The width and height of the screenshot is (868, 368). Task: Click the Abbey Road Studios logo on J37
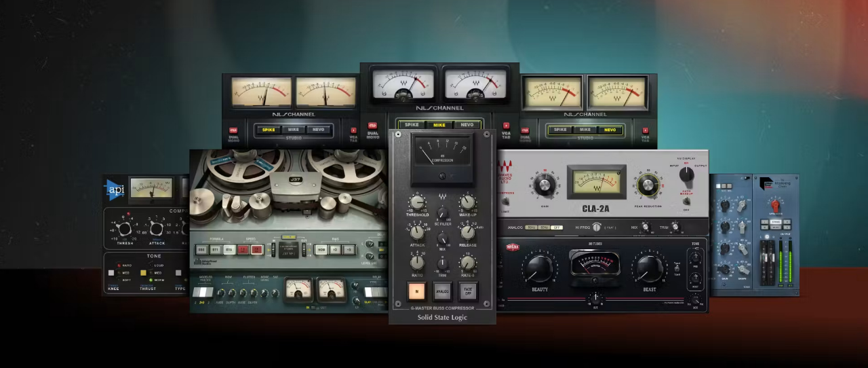click(205, 261)
